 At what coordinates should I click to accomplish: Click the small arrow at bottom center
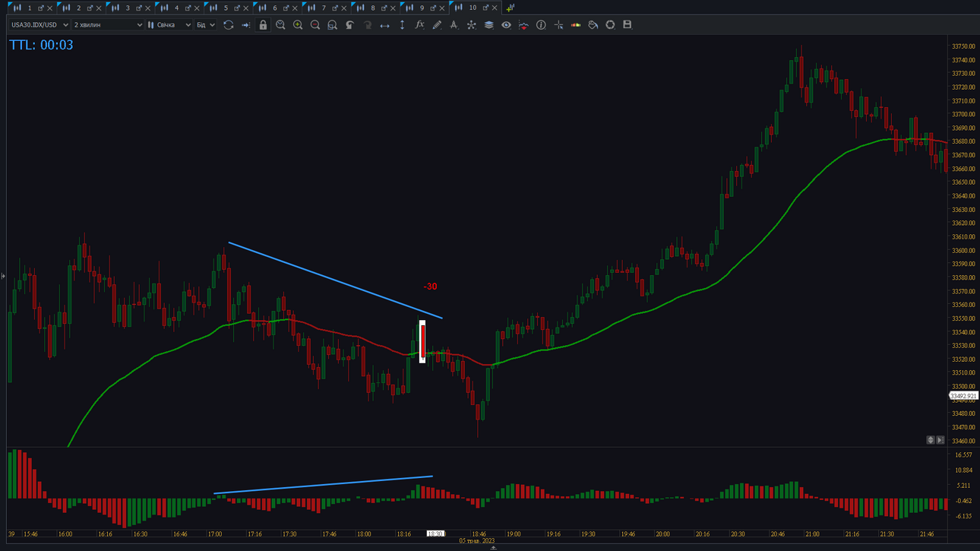point(493,548)
